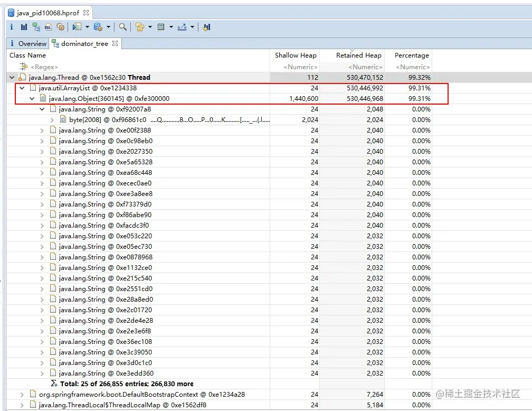Click object icon of String 0xe3edd360
Screen dimensions: 532x411
click(53, 372)
